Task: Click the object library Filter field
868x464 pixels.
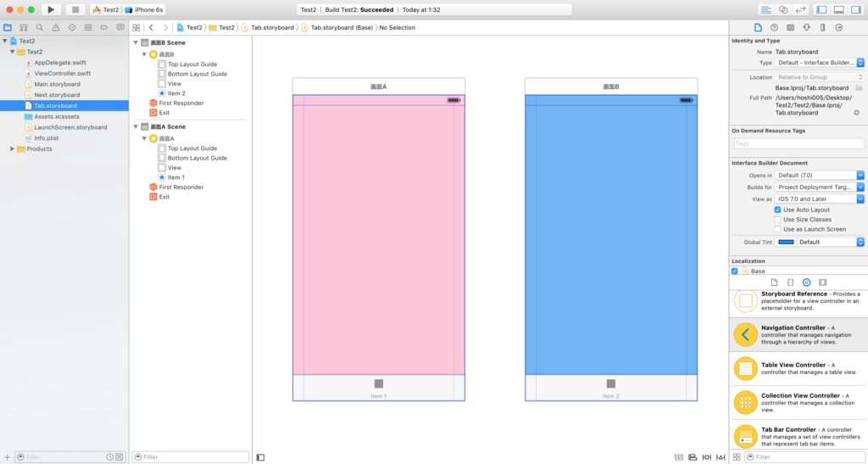Action: point(804,457)
